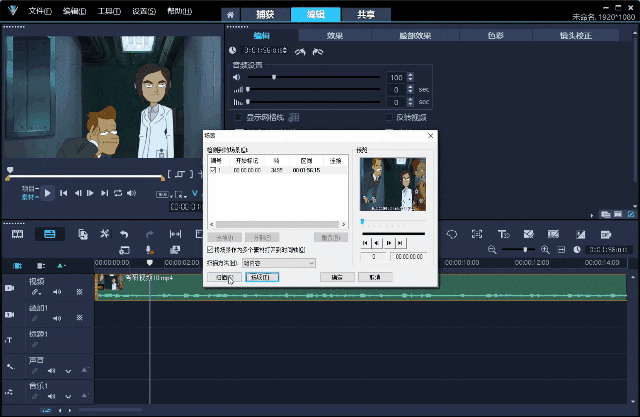The image size is (640, 417).
Task: Uncheck scene 1 in the detected scenes list
Action: tap(213, 170)
